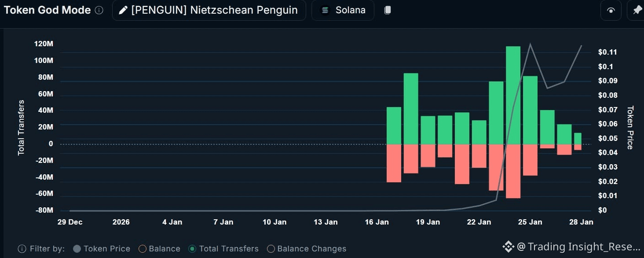Screen dimensions: 644x258
Task: Click the pencil edit icon before PENGUIN
Action: click(x=123, y=10)
